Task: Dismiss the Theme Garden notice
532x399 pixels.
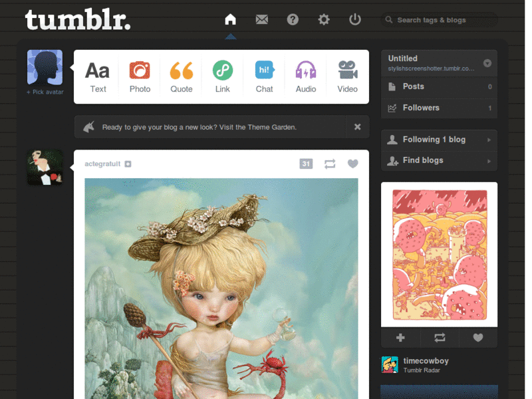Action: tap(357, 127)
